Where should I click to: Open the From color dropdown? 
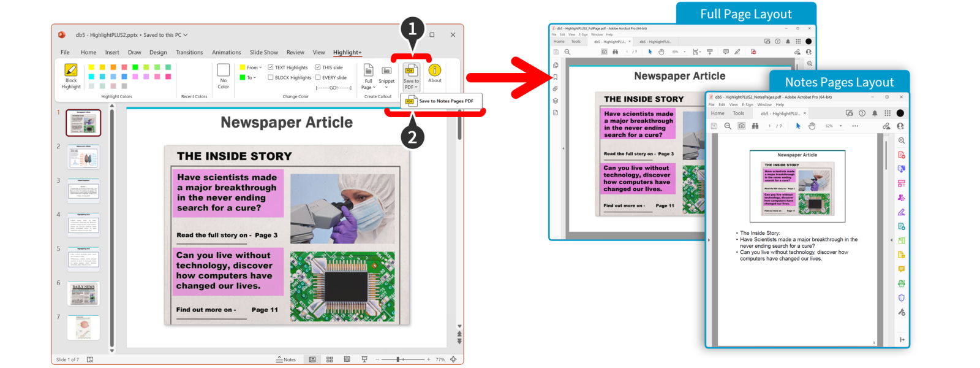(251, 67)
